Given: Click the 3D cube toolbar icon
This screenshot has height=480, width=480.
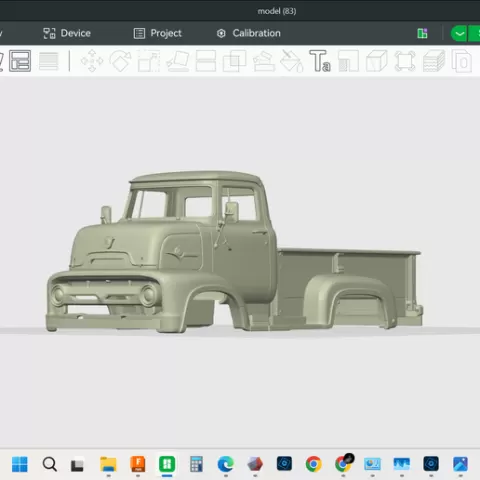Looking at the screenshot, I should pos(377,61).
